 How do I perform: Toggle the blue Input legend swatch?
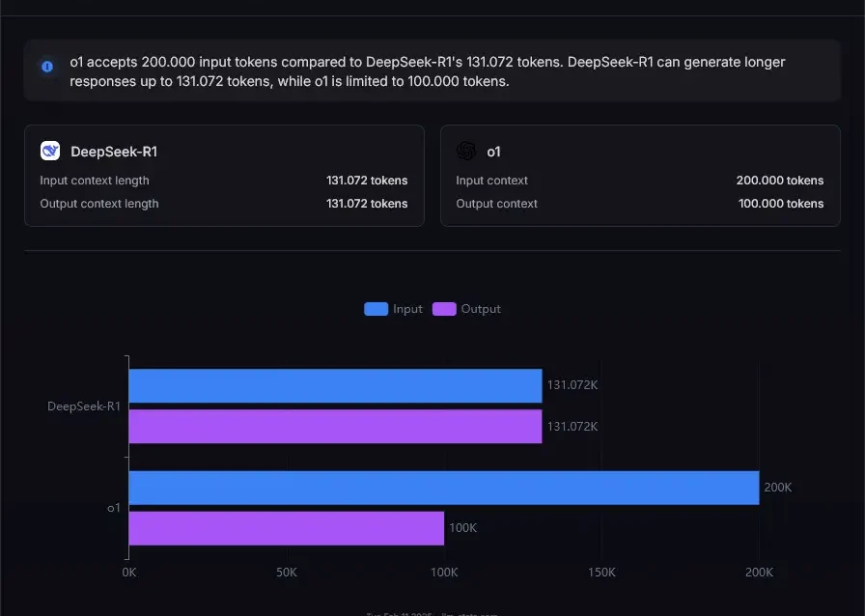pos(377,309)
